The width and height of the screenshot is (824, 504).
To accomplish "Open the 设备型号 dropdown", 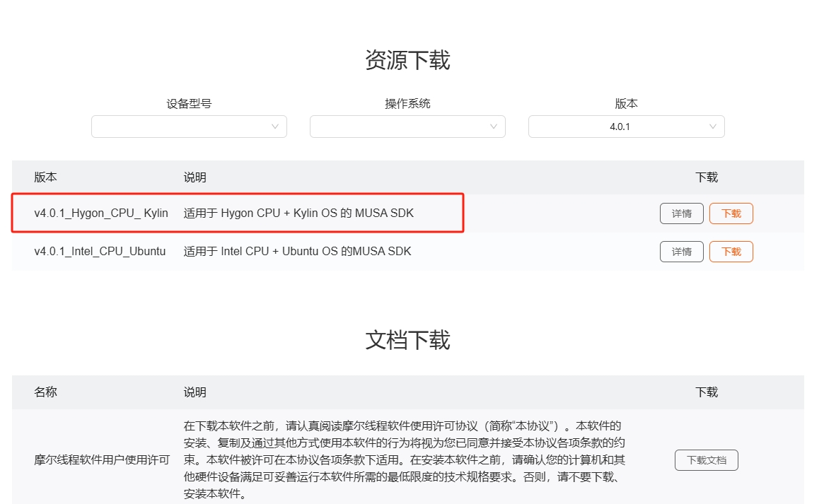I will pyautogui.click(x=189, y=127).
